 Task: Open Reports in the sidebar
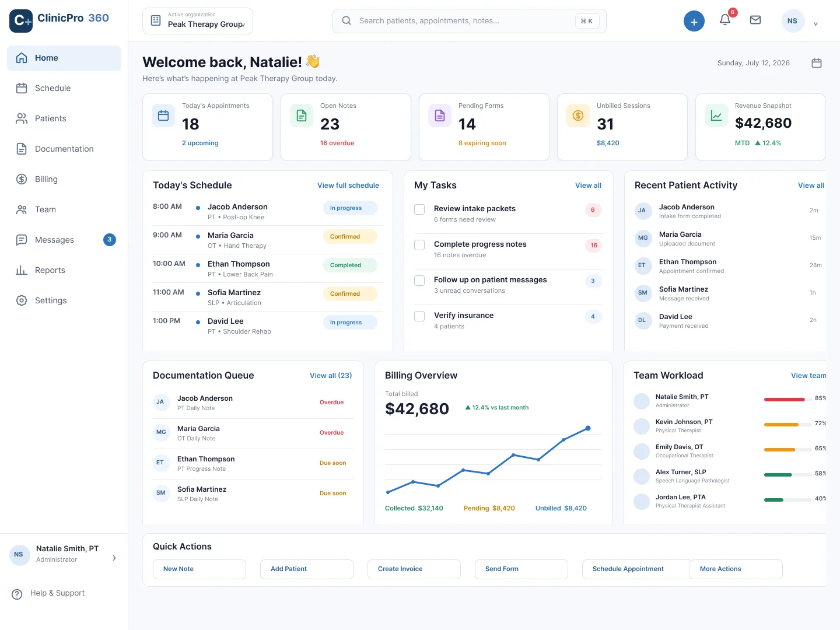(x=64, y=271)
